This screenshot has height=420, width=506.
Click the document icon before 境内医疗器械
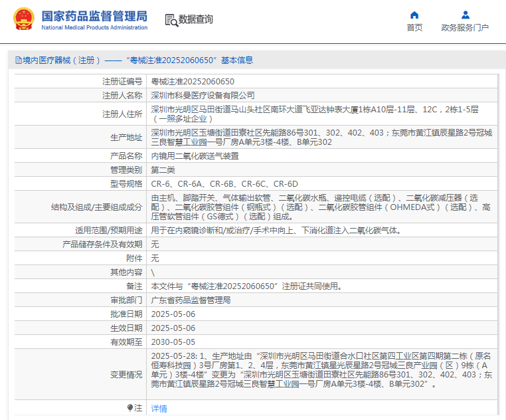pyautogui.click(x=19, y=60)
